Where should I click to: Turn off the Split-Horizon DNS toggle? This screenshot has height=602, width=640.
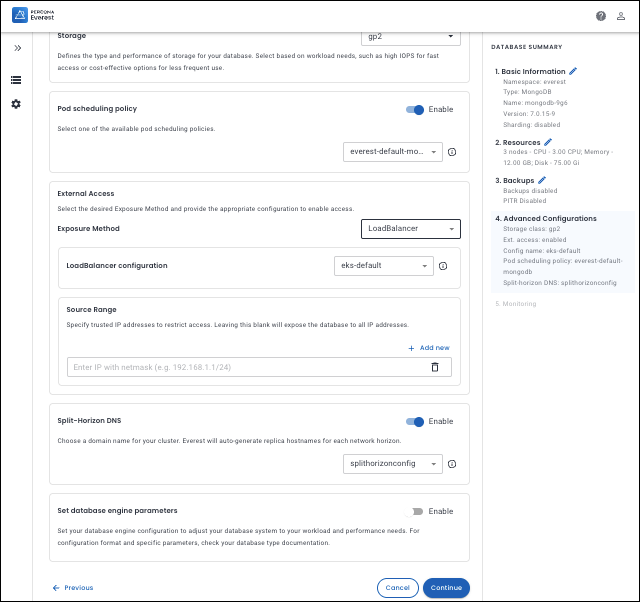point(415,421)
